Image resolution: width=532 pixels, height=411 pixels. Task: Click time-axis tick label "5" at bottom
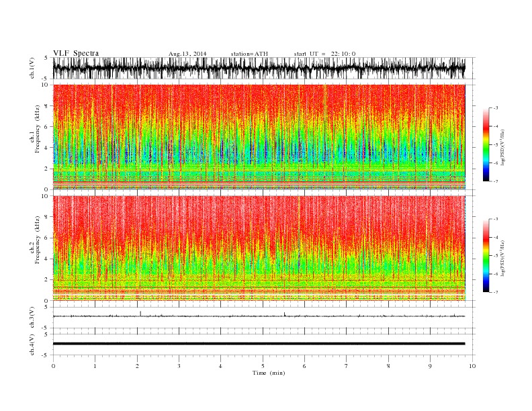[x=263, y=366]
